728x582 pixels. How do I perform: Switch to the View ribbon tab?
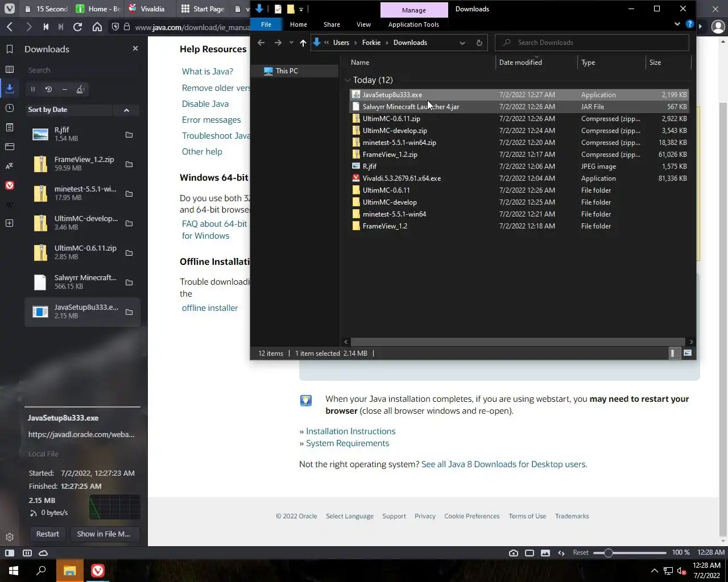point(363,24)
